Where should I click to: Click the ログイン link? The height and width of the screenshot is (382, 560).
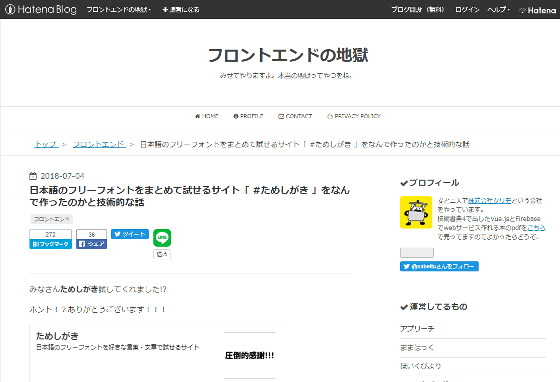467,10
